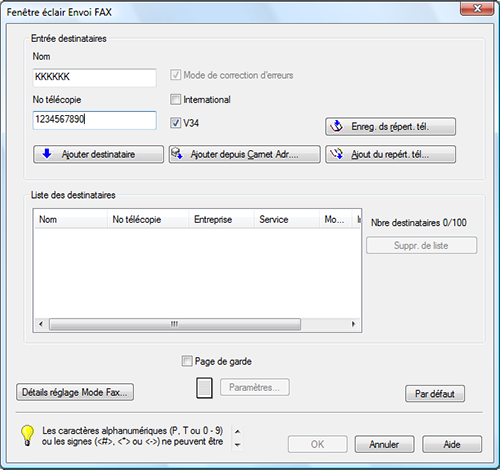Click the OK button
Viewport: 500px width, 470px height.
coord(317,444)
